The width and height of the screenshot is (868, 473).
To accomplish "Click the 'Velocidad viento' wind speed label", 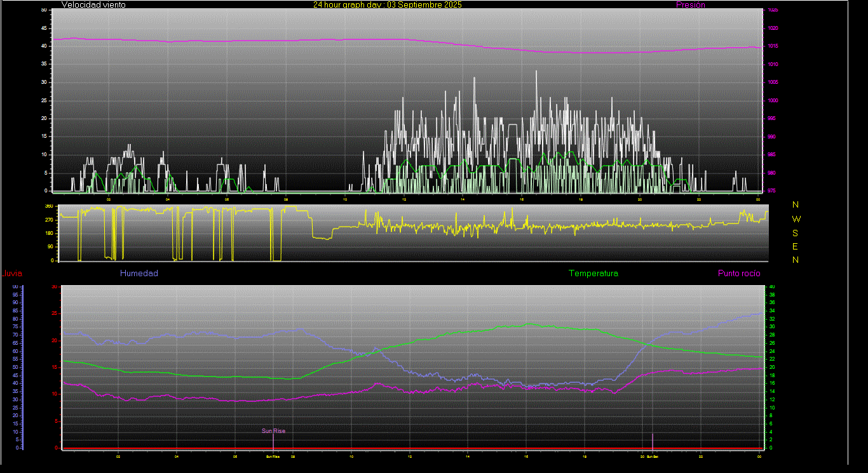I will click(x=93, y=4).
